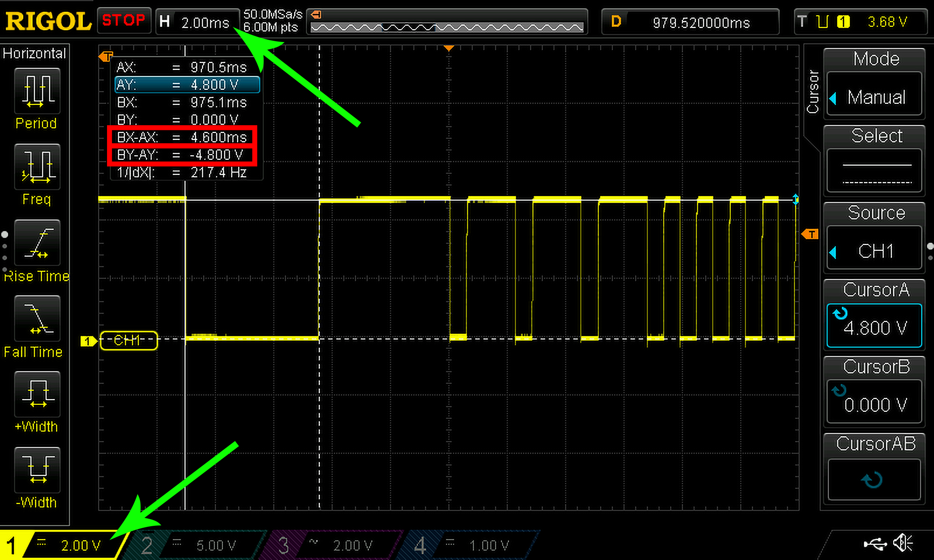Select the CursorB 0.000 V menu item
Image resolution: width=934 pixels, height=560 pixels.
[x=874, y=401]
